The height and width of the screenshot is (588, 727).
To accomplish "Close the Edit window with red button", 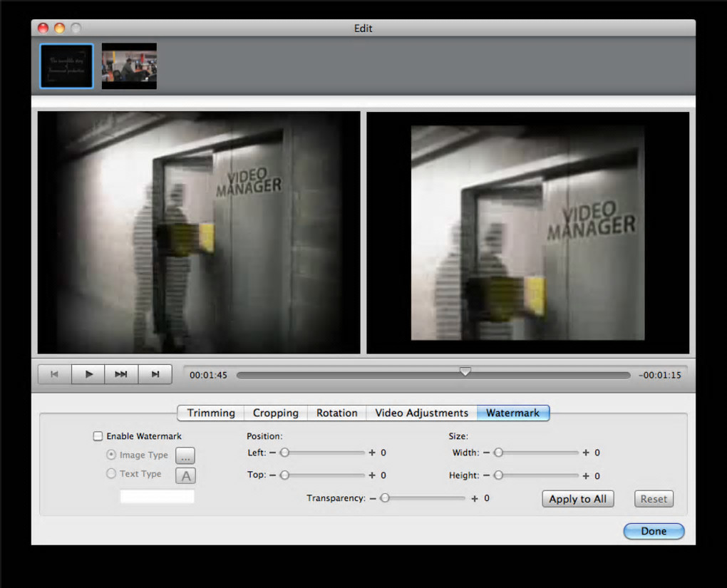I will (43, 29).
